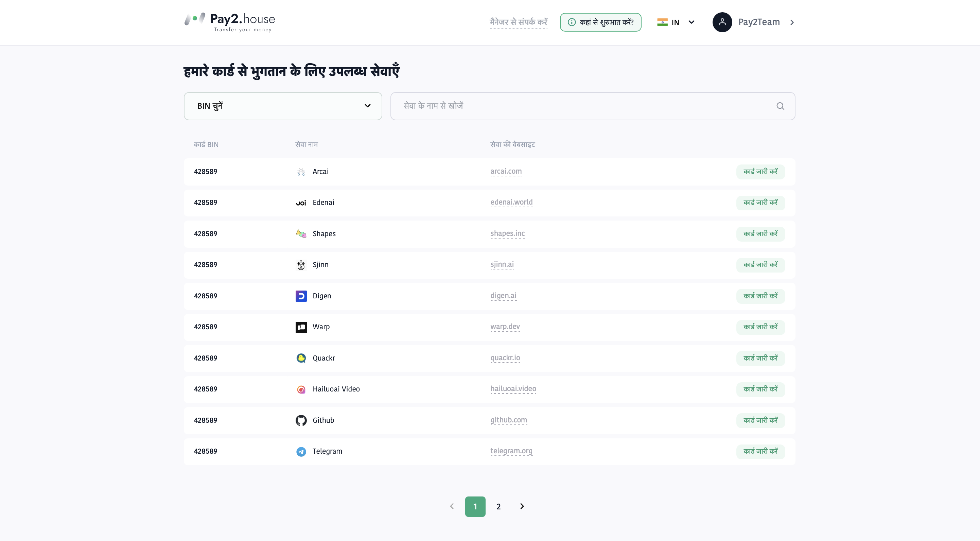The image size is (980, 541).
Task: Issue a card for Github
Action: point(760,420)
